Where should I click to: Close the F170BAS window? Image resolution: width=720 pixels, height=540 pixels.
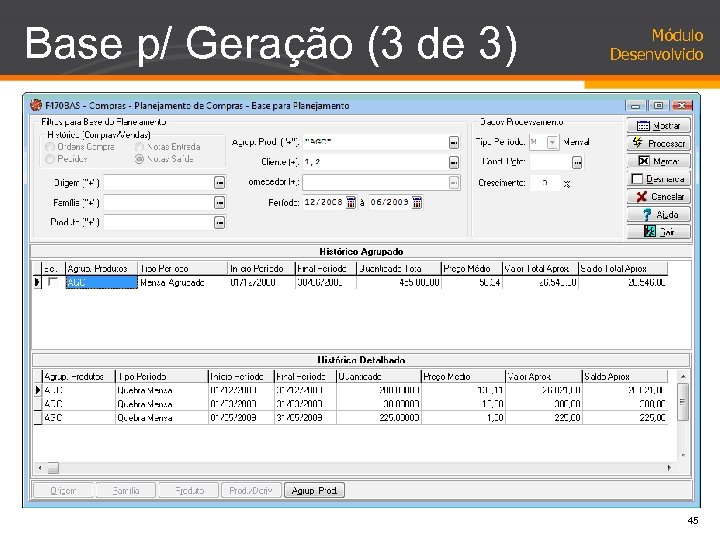tap(682, 106)
